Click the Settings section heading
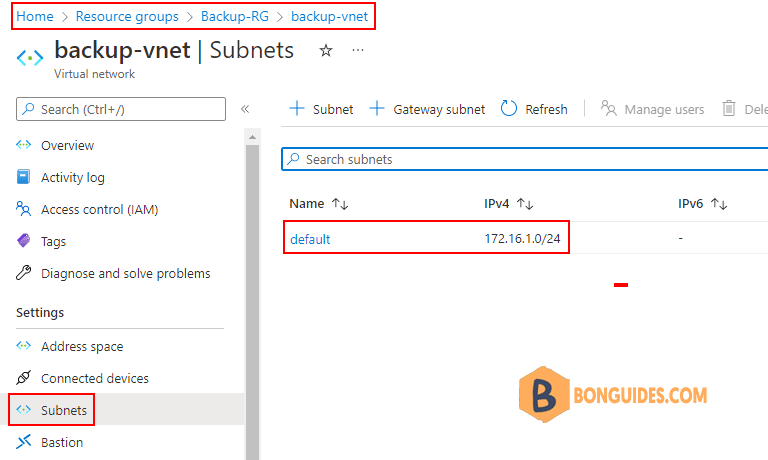768x460 pixels. (40, 313)
